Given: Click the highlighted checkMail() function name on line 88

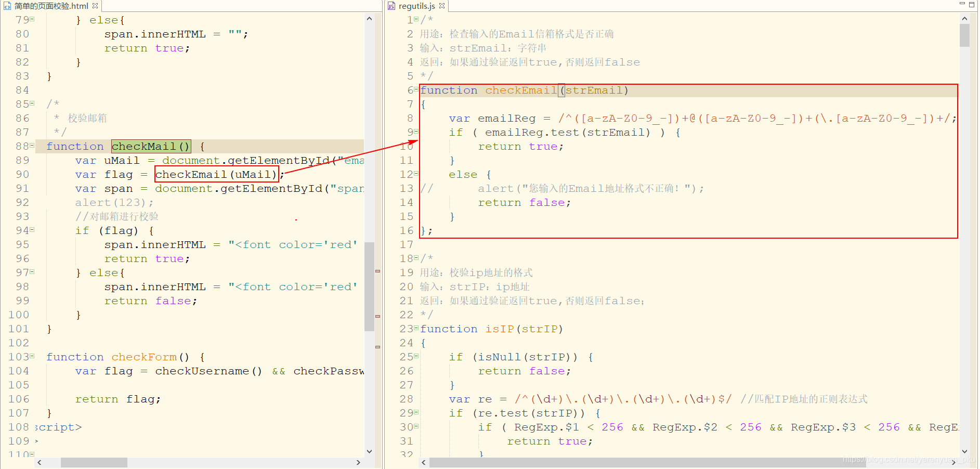Looking at the screenshot, I should 151,146.
